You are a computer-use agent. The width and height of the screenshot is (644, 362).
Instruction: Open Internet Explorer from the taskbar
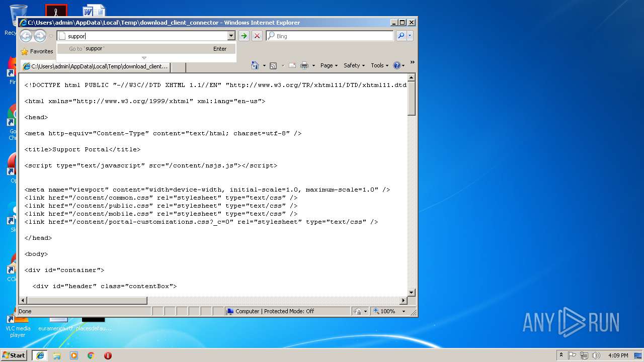click(40, 355)
